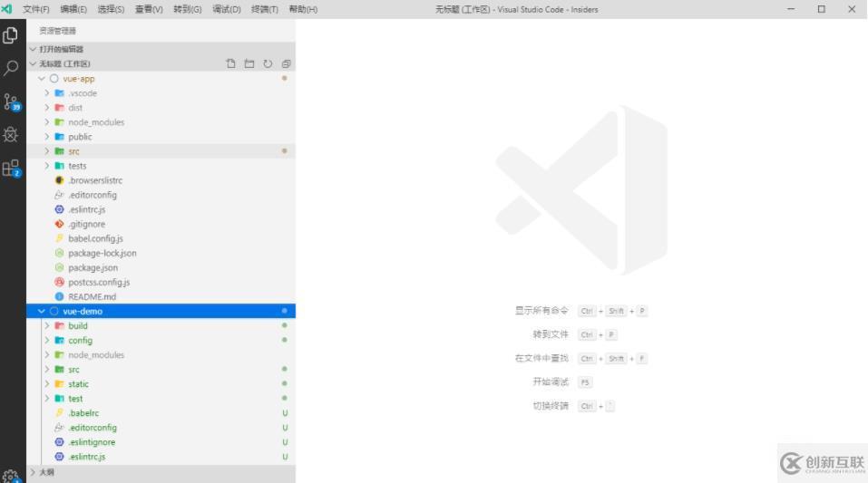Open the Selection menu

coord(111,9)
